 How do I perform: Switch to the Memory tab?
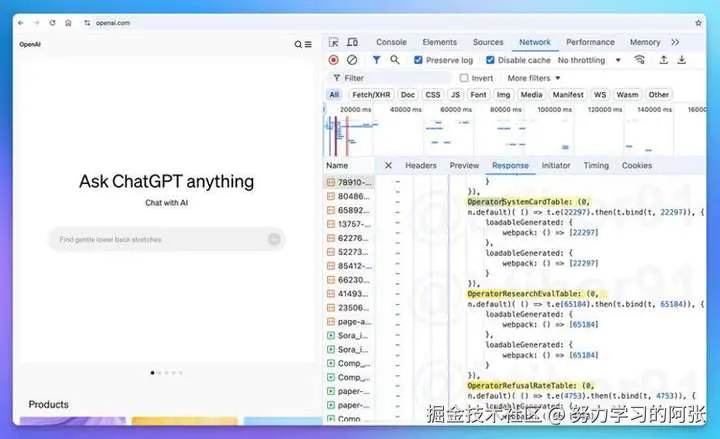tap(645, 42)
